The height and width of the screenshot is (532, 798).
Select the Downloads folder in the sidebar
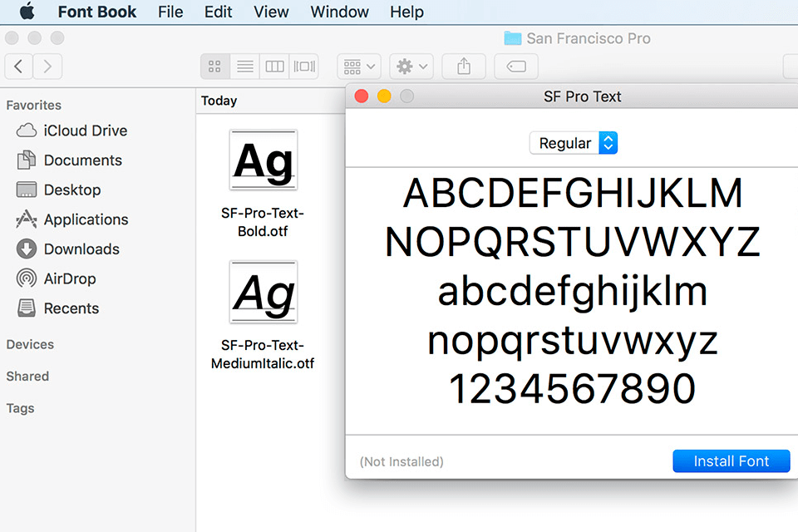79,249
